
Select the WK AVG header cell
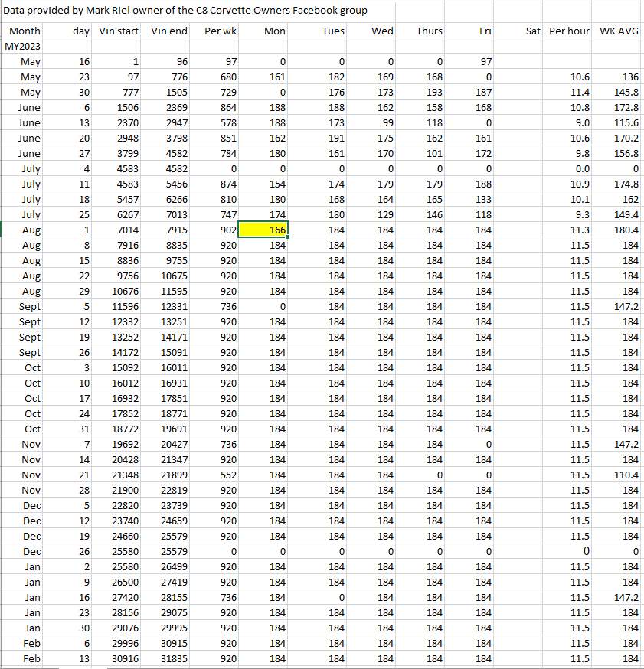tap(619, 31)
